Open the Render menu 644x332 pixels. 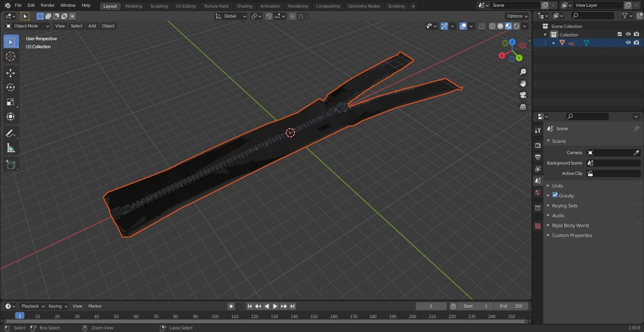(48, 5)
